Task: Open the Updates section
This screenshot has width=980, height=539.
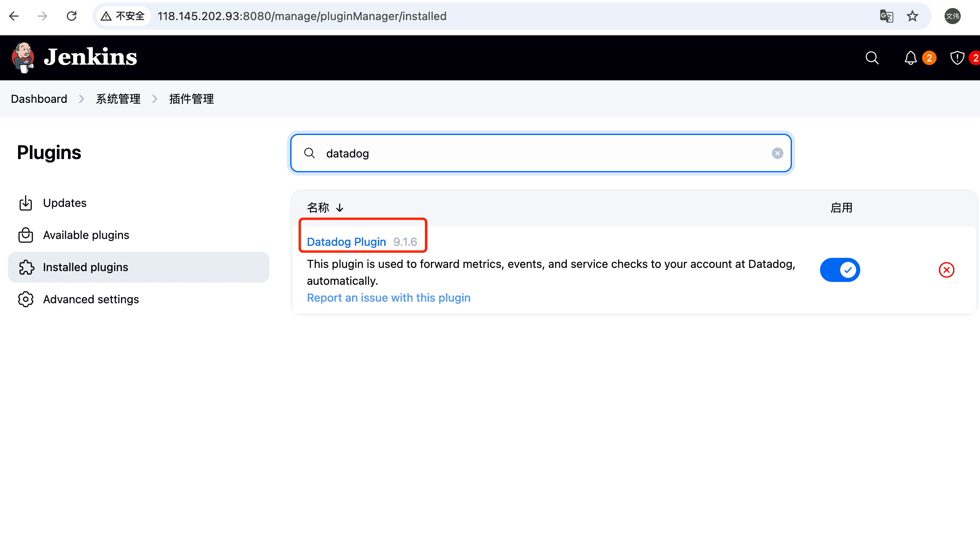Action: pyautogui.click(x=139, y=203)
